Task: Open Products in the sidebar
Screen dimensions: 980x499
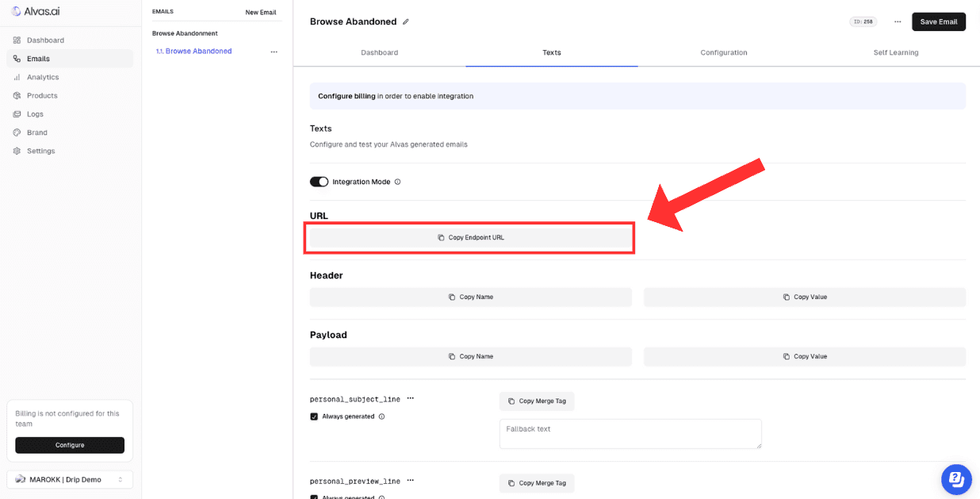Action: click(x=70, y=95)
